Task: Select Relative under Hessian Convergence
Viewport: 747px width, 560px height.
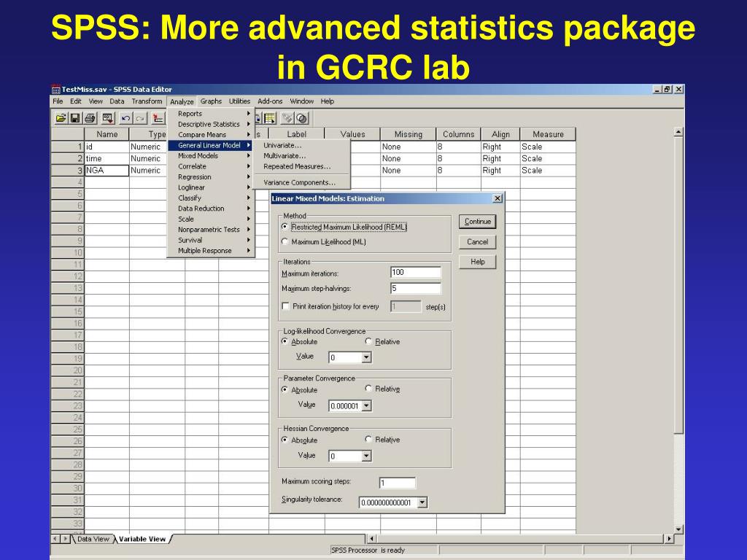Action: pos(368,439)
